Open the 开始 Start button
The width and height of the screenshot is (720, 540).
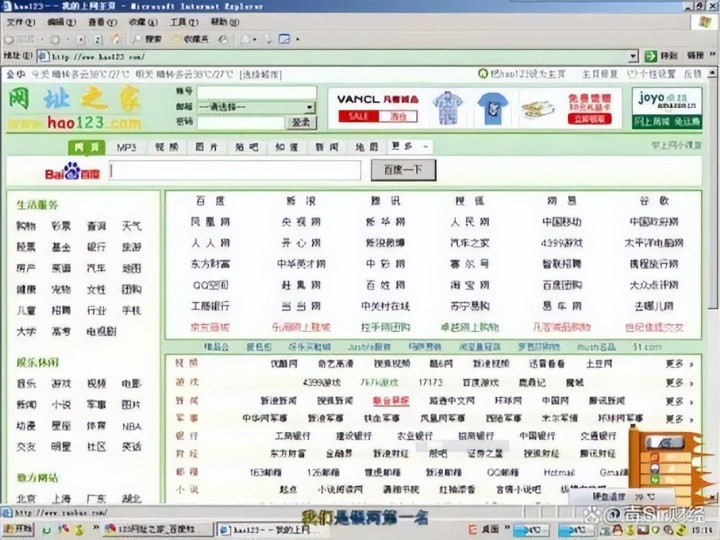(x=18, y=529)
